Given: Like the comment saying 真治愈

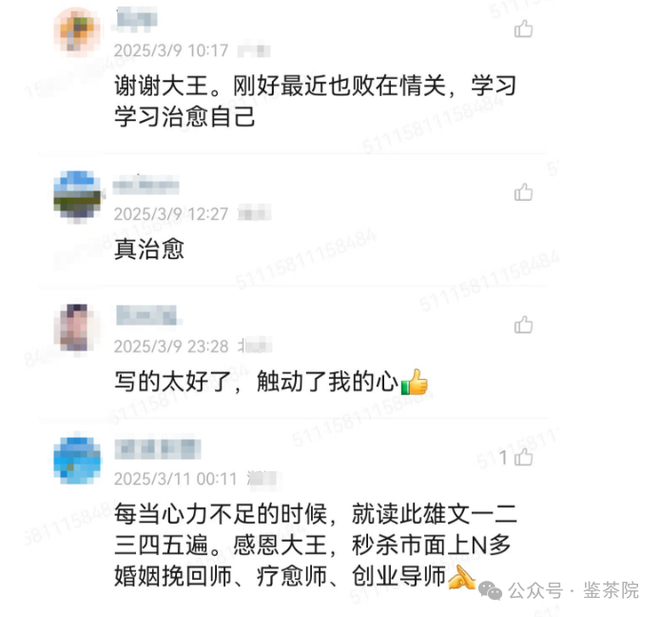Looking at the screenshot, I should 523,192.
